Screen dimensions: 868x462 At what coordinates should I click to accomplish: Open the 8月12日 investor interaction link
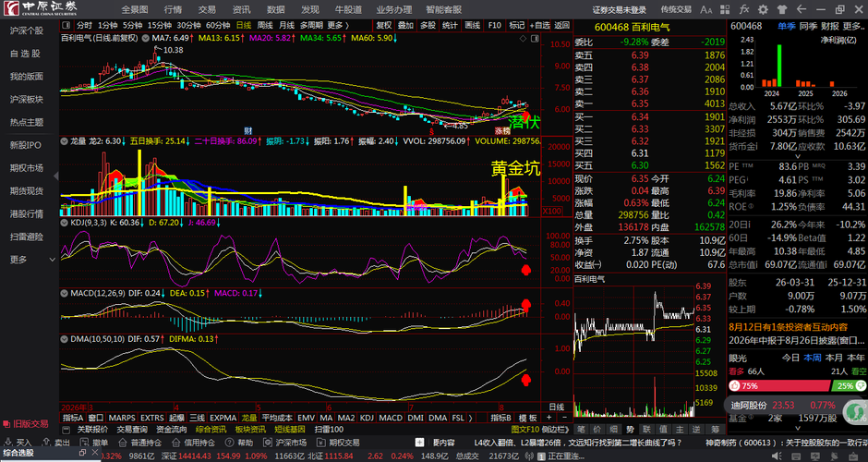[788, 327]
